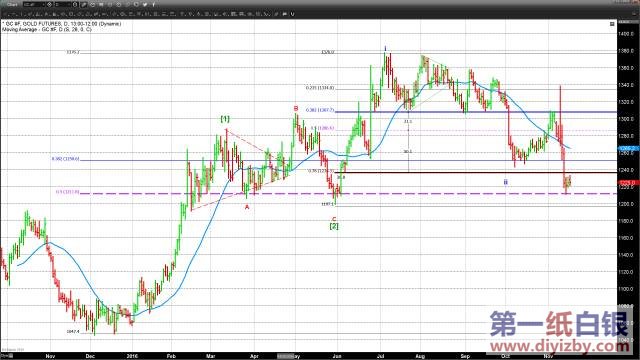640x360 pixels.
Task: Select the blue i wave label at the July high
Action: [385, 49]
